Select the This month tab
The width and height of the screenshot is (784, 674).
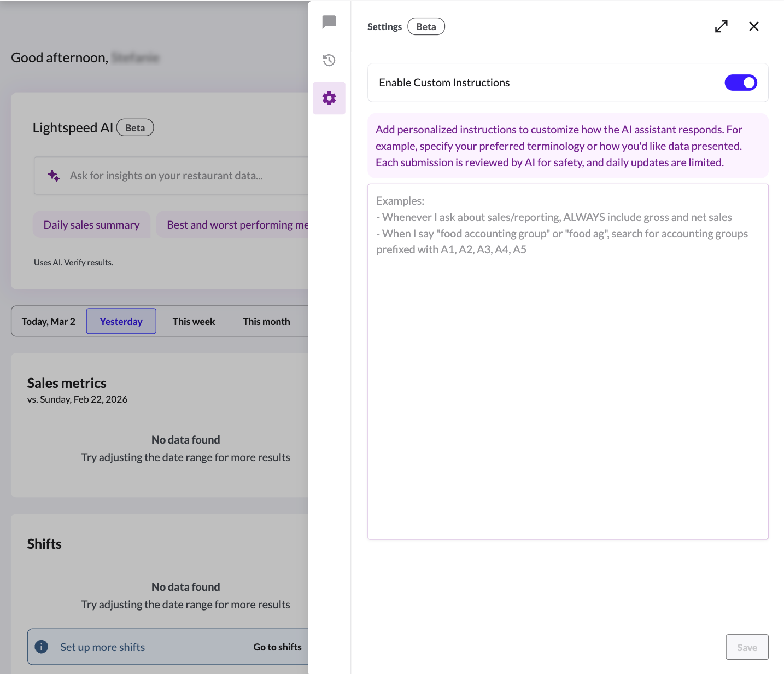coord(266,321)
